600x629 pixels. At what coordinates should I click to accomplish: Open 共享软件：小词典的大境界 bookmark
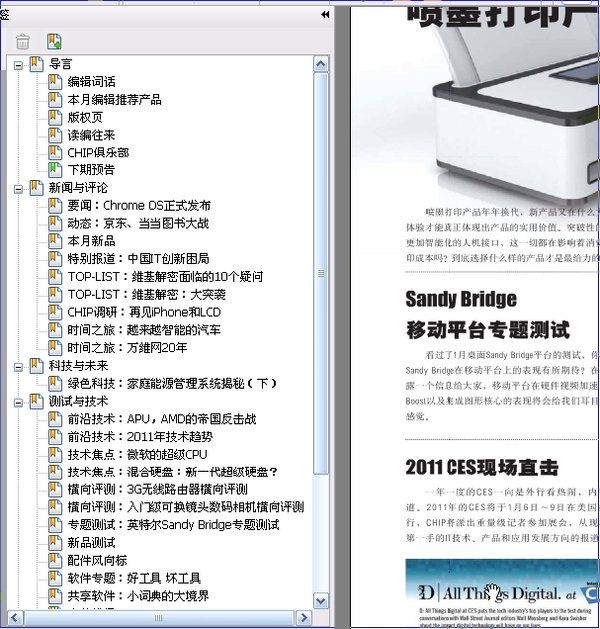138,596
